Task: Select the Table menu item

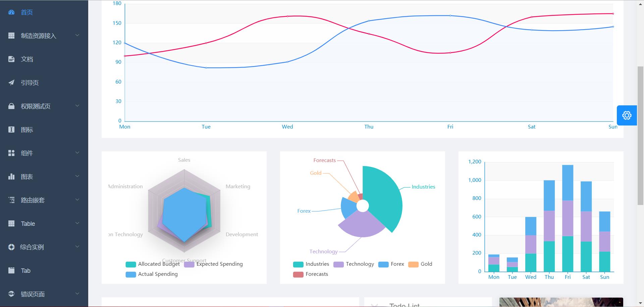Action: point(28,224)
